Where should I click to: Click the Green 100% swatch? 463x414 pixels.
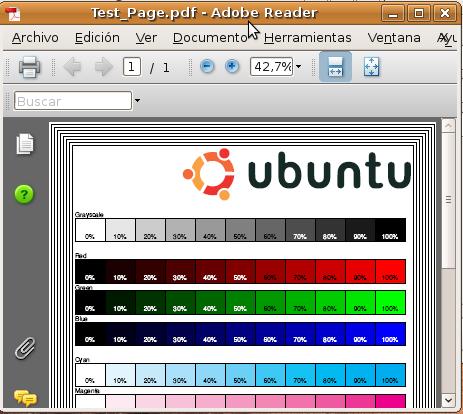(x=390, y=303)
